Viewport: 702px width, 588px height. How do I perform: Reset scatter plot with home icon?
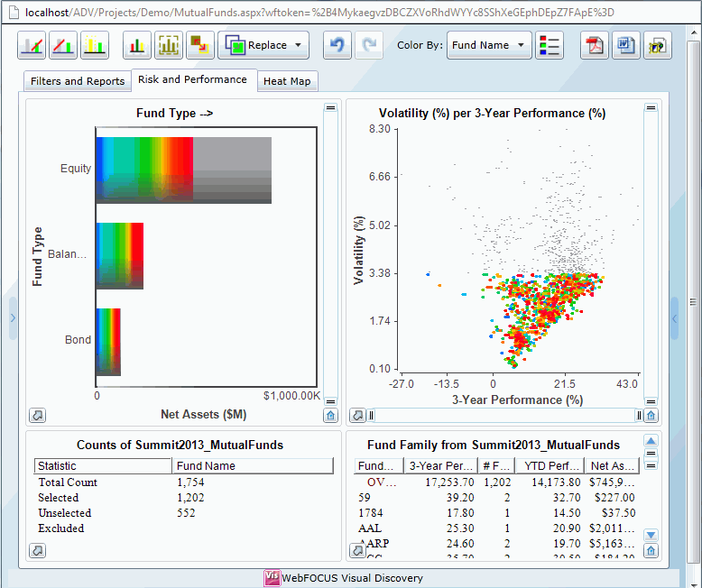coord(651,415)
